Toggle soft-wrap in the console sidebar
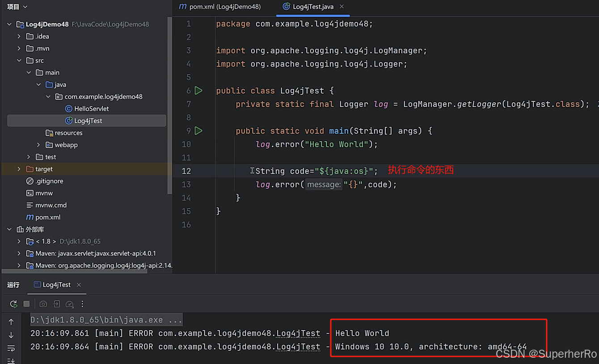Viewport: 599px width, 364px height. (11, 348)
